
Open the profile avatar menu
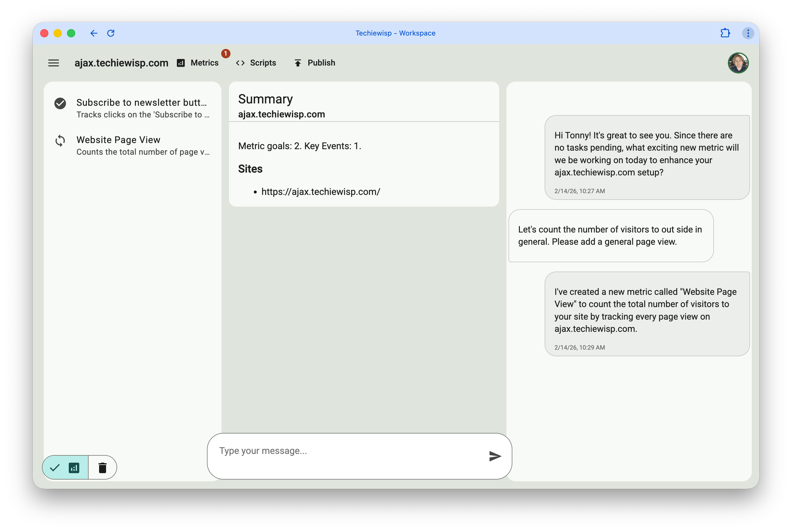click(x=739, y=63)
